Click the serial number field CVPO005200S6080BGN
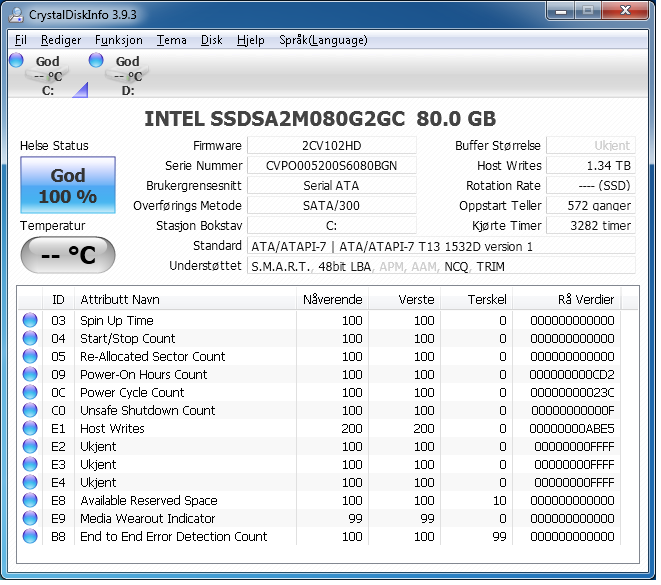 click(x=332, y=165)
